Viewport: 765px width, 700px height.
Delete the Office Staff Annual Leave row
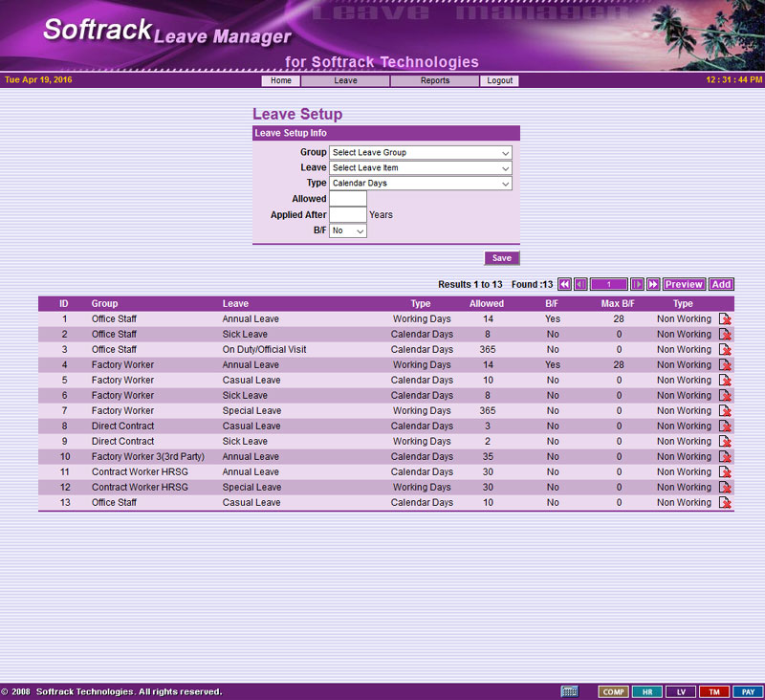coord(725,319)
